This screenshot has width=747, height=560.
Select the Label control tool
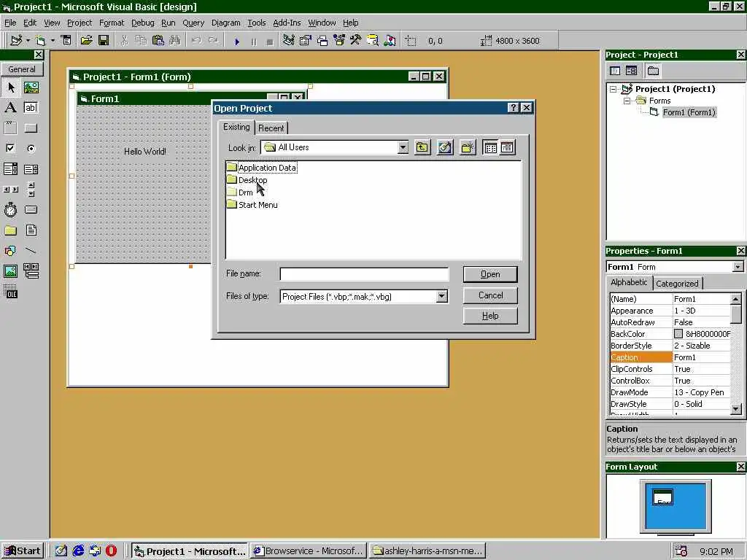[10, 108]
